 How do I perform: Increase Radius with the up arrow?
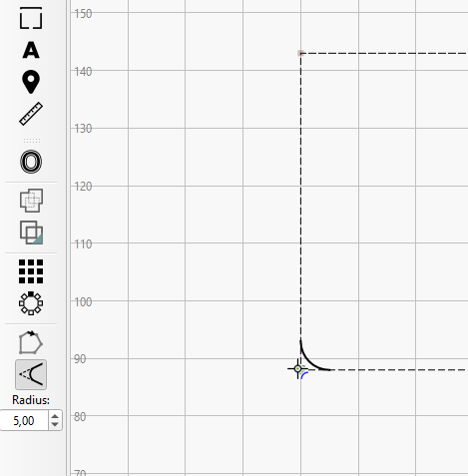click(55, 416)
